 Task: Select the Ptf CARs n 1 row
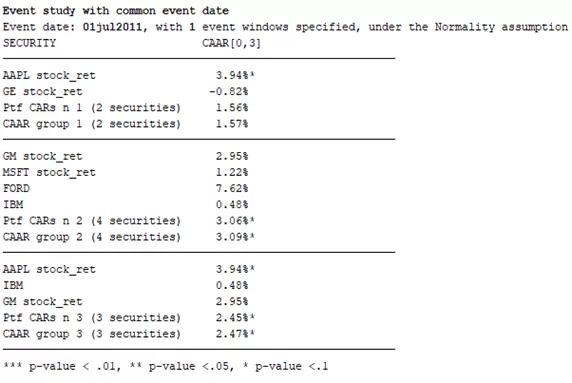pos(126,108)
